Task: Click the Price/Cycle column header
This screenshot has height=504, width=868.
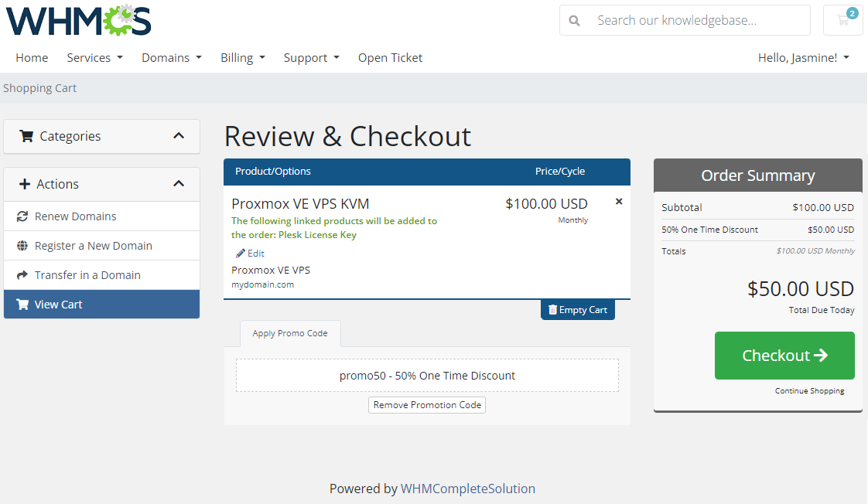Action: (559, 172)
